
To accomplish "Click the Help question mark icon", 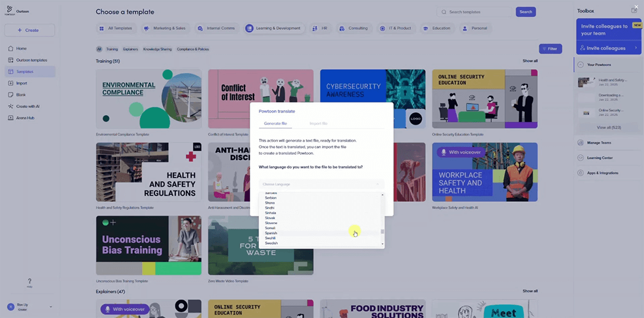I will pyautogui.click(x=30, y=281).
